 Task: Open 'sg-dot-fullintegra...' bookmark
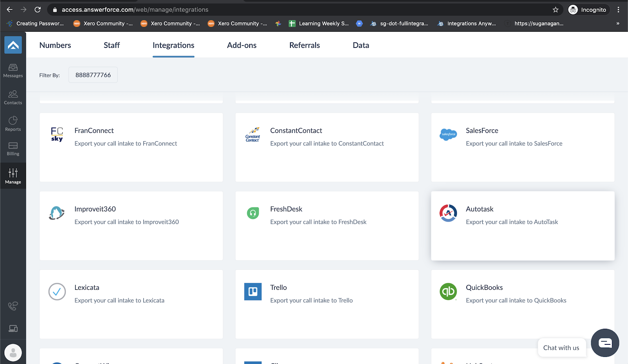click(x=399, y=24)
